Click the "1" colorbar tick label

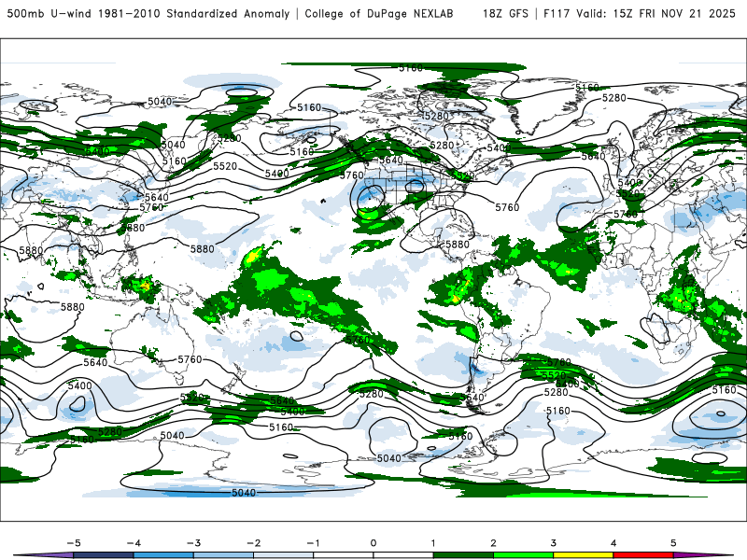tap(433, 543)
